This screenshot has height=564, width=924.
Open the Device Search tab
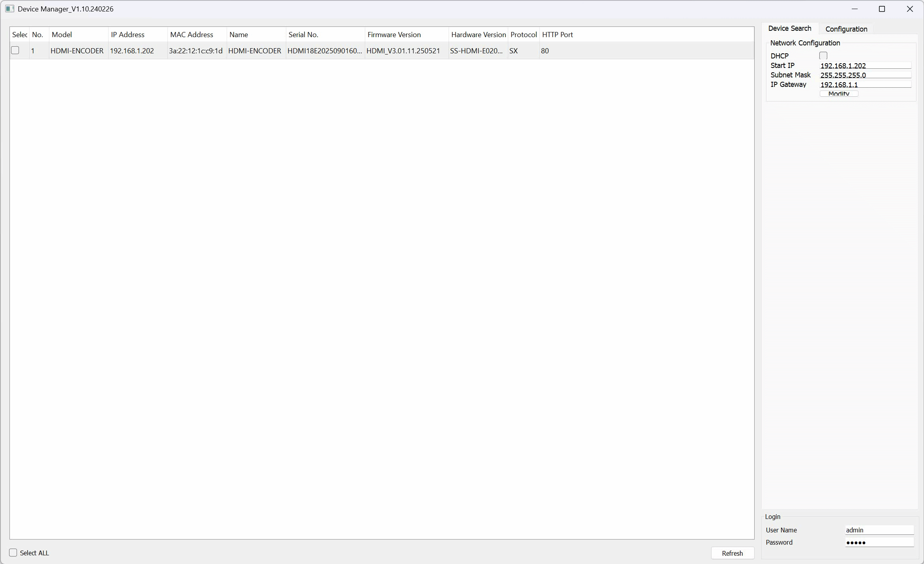pyautogui.click(x=789, y=28)
